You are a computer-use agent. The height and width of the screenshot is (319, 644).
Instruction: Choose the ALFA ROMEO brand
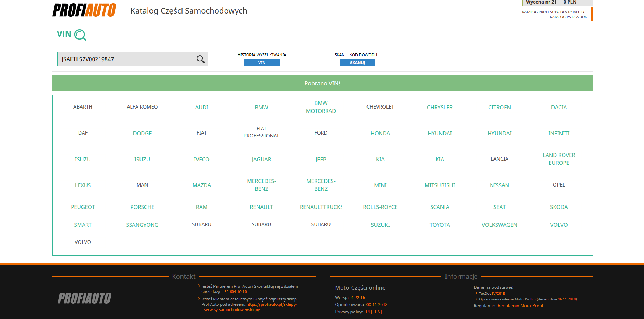(142, 107)
